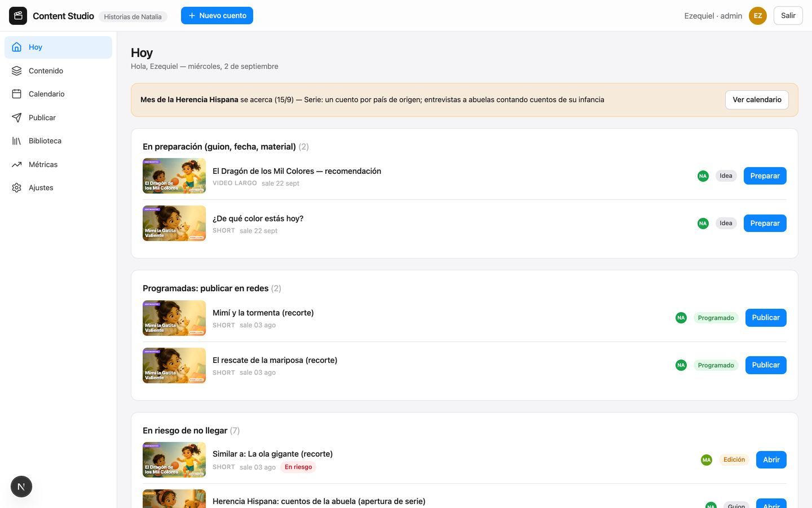
Task: Click the Biblioteca books icon
Action: pyautogui.click(x=17, y=141)
